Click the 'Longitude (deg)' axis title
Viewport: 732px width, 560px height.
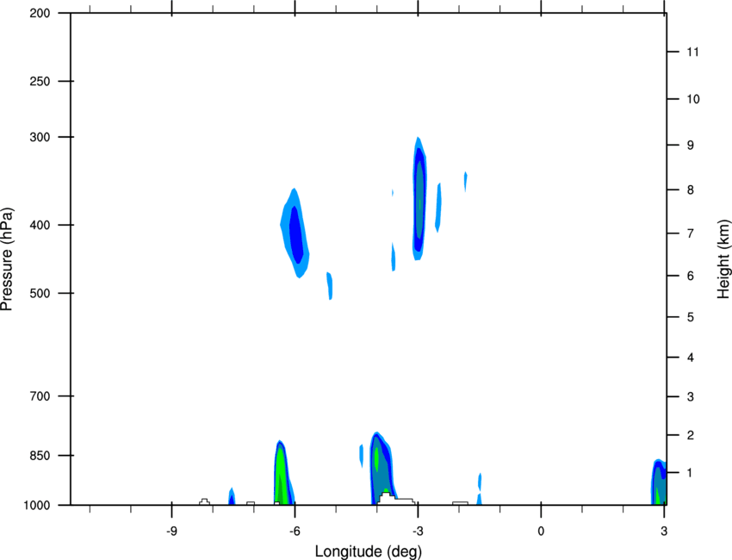(369, 551)
